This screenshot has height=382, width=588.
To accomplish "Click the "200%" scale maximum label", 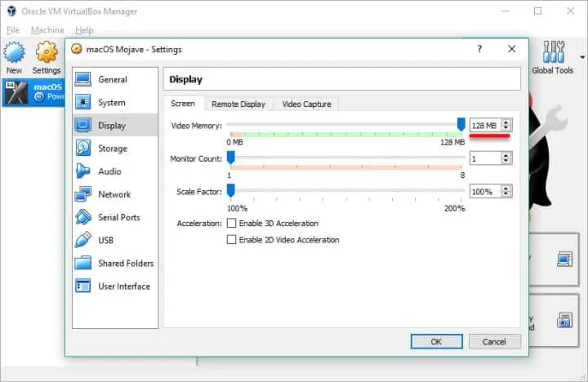I will tap(455, 208).
